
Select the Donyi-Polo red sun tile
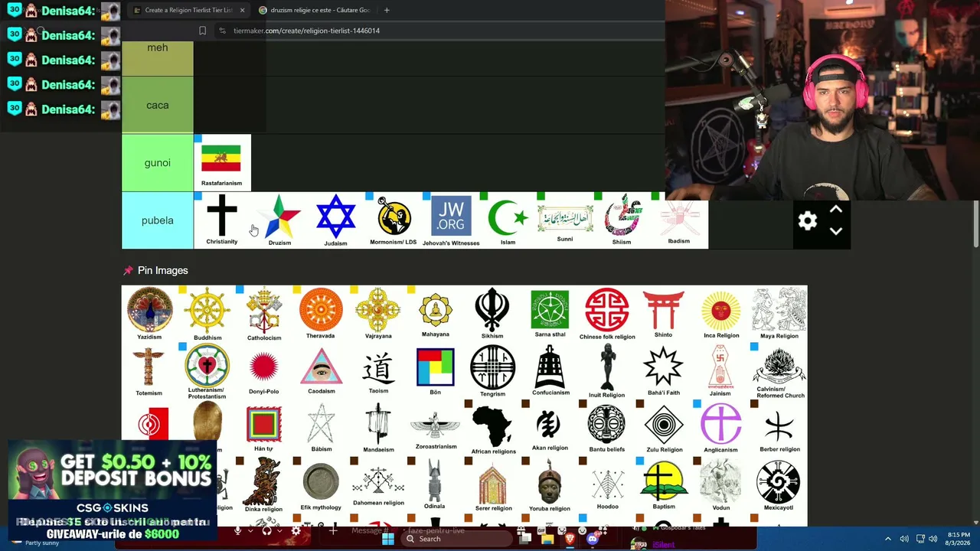click(x=264, y=371)
